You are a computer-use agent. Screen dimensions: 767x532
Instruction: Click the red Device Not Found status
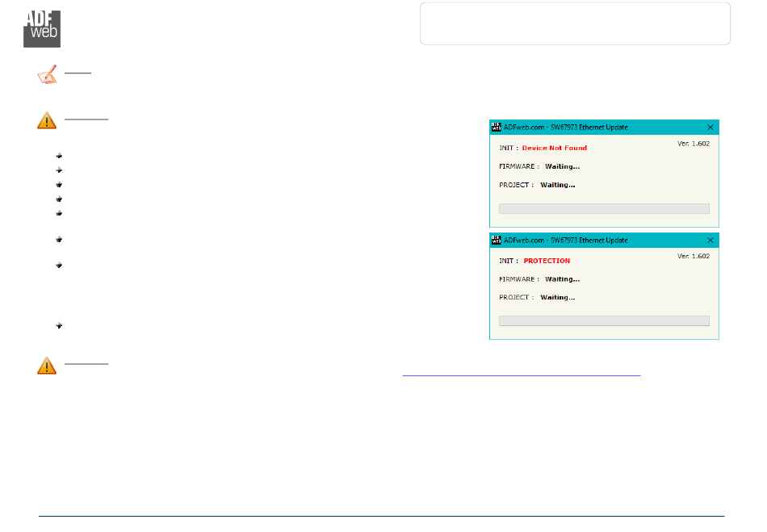click(554, 148)
